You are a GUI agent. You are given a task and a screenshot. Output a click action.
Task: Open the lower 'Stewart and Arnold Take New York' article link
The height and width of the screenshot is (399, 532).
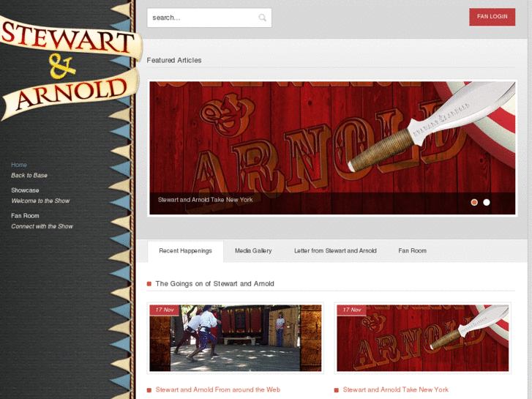[396, 389]
